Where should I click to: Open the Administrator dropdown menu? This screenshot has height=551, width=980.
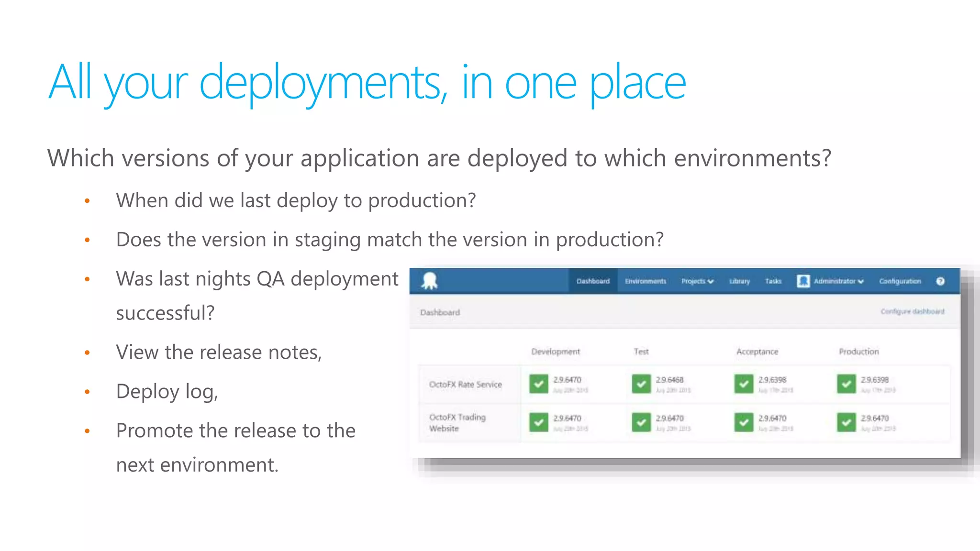pyautogui.click(x=838, y=281)
